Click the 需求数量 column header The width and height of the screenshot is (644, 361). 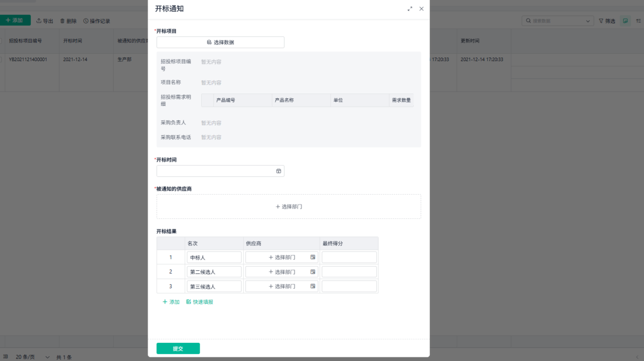pyautogui.click(x=401, y=100)
